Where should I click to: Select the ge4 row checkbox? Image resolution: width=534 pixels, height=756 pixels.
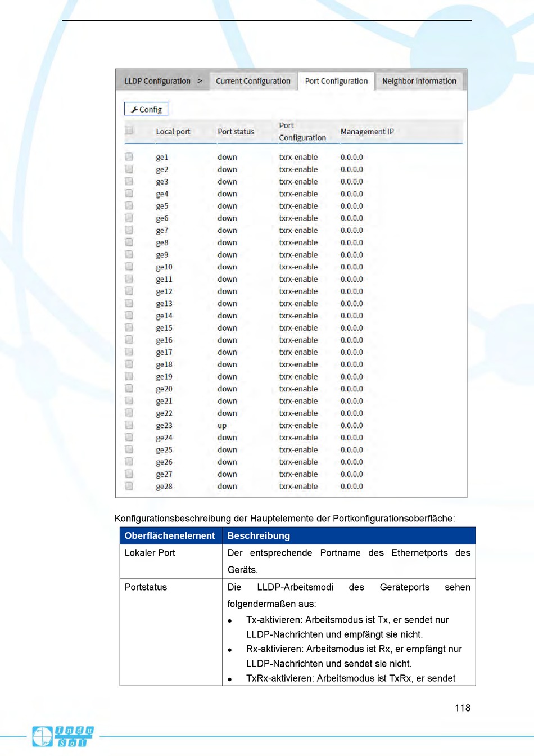129,193
